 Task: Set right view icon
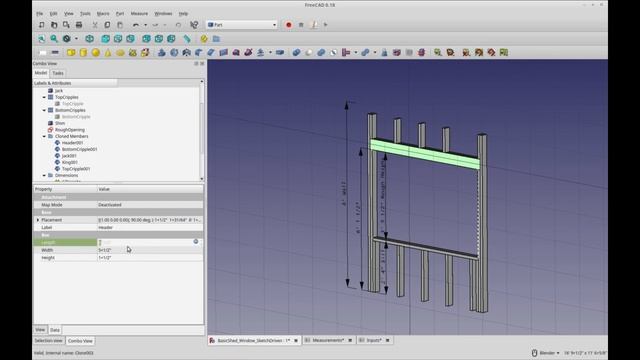[130, 39]
